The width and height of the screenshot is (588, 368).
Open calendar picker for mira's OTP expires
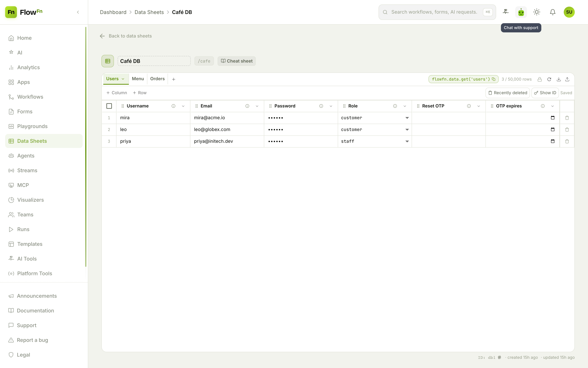[x=553, y=118]
